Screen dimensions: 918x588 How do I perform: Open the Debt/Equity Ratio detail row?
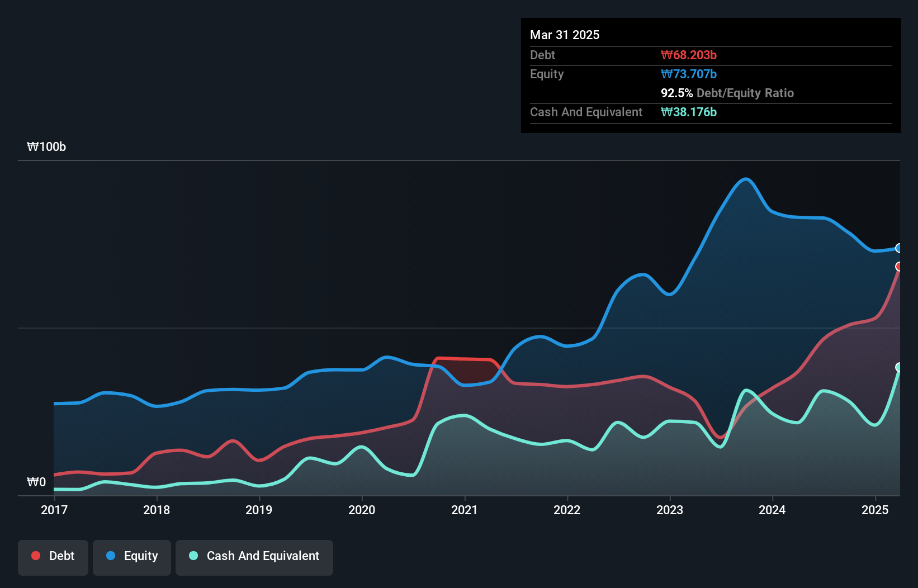pyautogui.click(x=727, y=93)
